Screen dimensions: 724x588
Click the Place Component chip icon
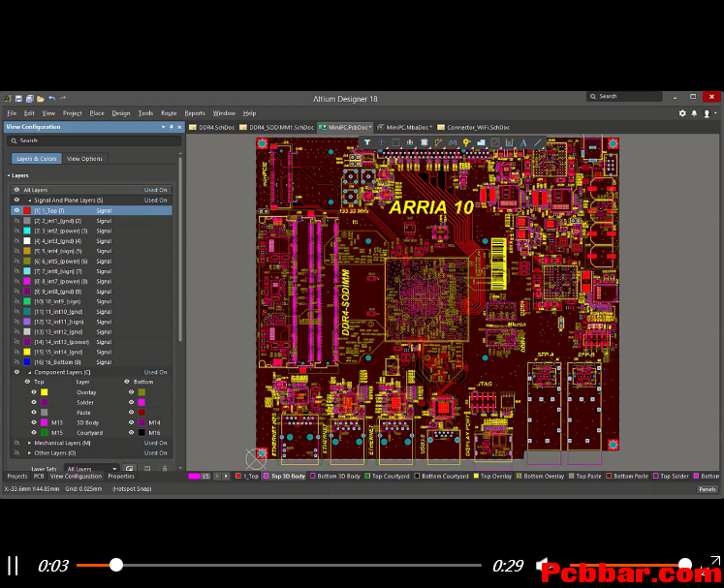tap(425, 142)
